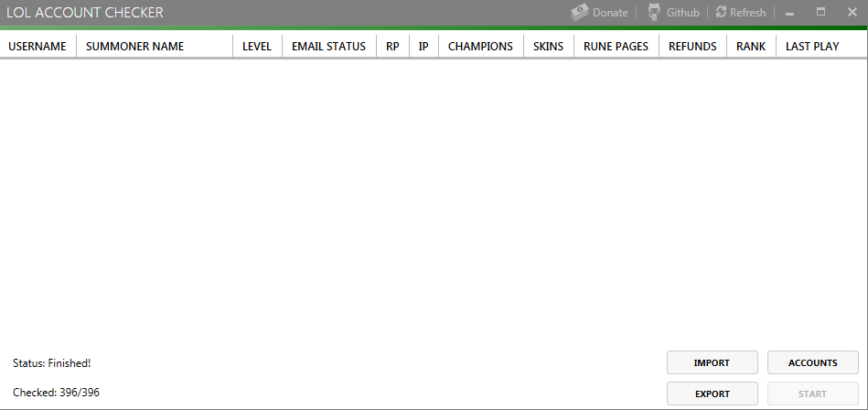Click the Donate money icon
The height and width of the screenshot is (410, 868).
point(580,12)
